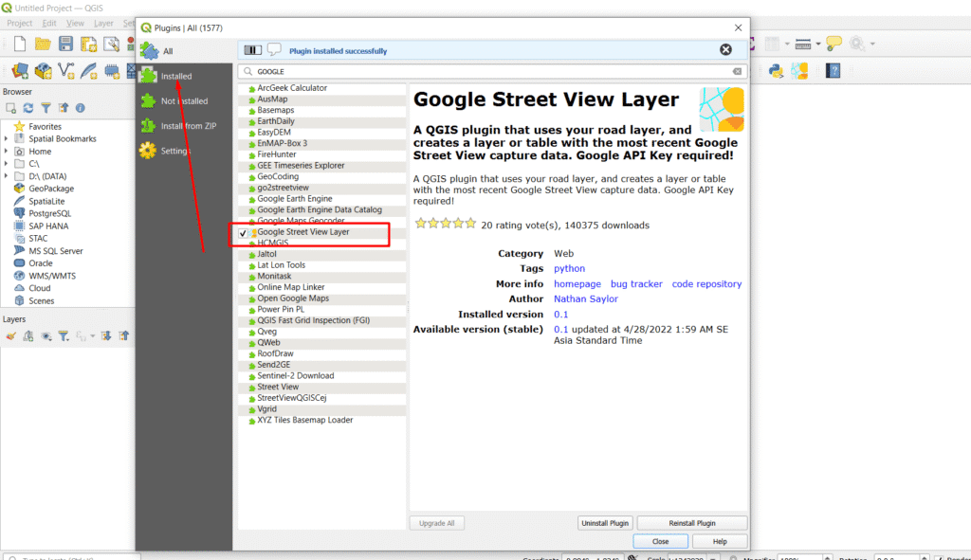Viewport: 971px width, 560px height.
Task: Dismiss the 'Plugin installed successfully' message
Action: (x=725, y=50)
